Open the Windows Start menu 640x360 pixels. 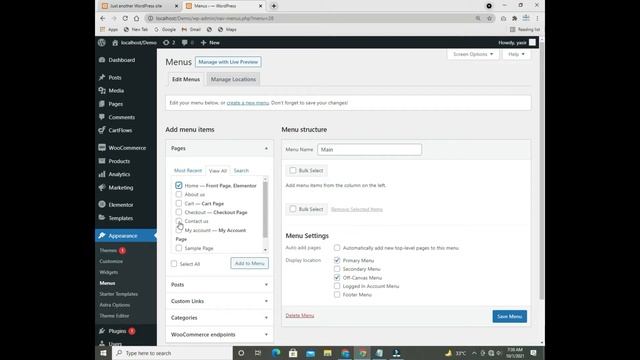point(103,353)
